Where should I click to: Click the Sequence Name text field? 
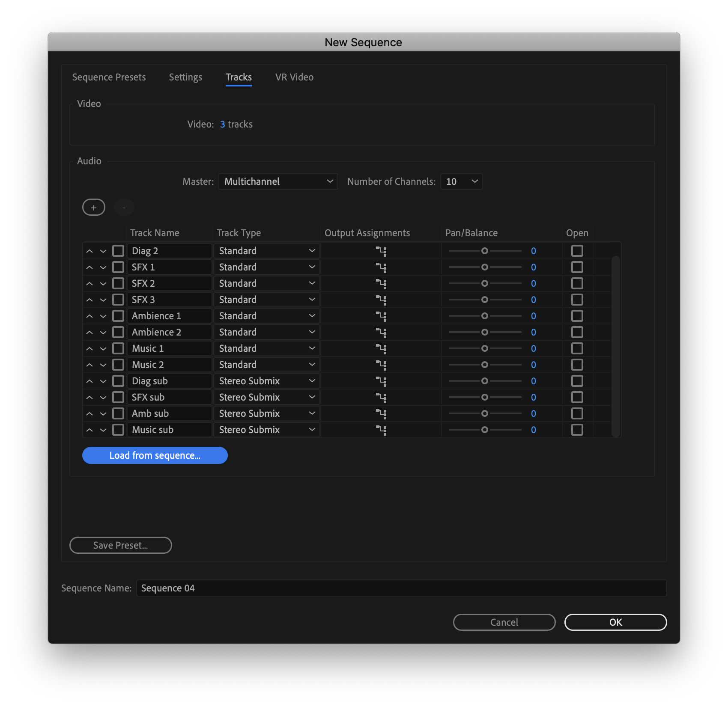(x=401, y=588)
